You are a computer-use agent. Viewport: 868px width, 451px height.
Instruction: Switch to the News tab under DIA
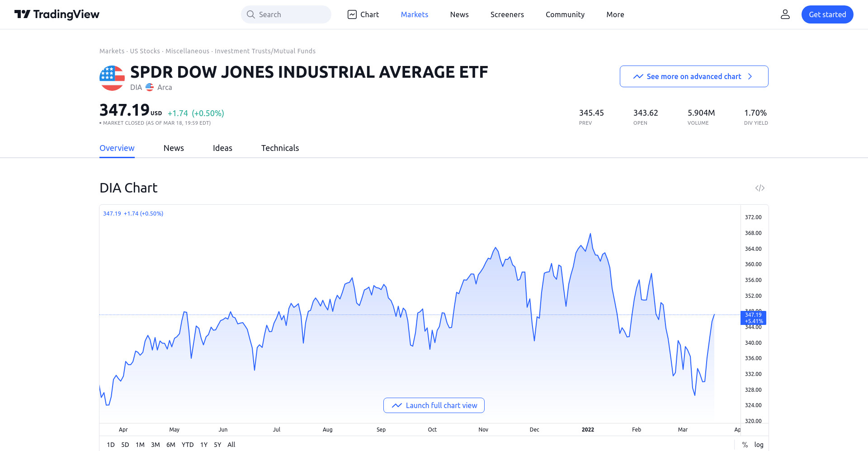pyautogui.click(x=174, y=148)
